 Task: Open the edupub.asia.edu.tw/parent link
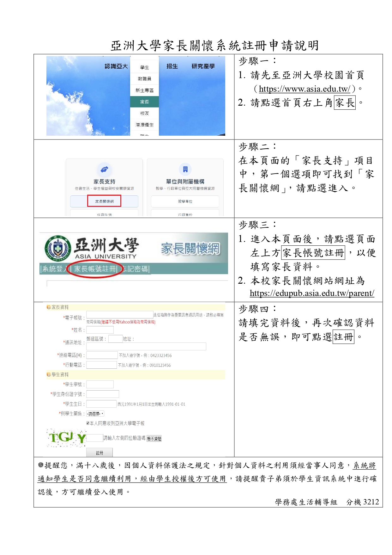[x=312, y=293]
